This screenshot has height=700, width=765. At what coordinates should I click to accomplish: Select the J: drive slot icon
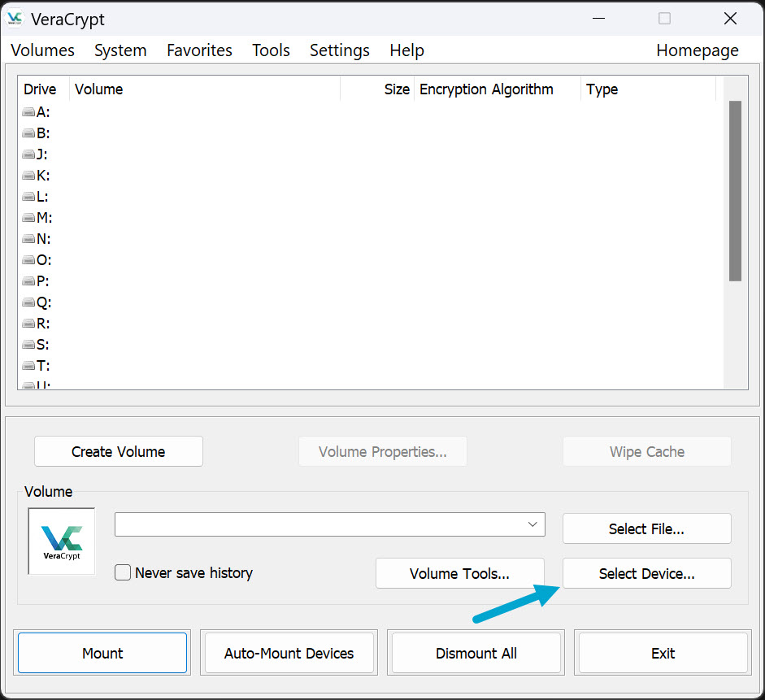(28, 154)
